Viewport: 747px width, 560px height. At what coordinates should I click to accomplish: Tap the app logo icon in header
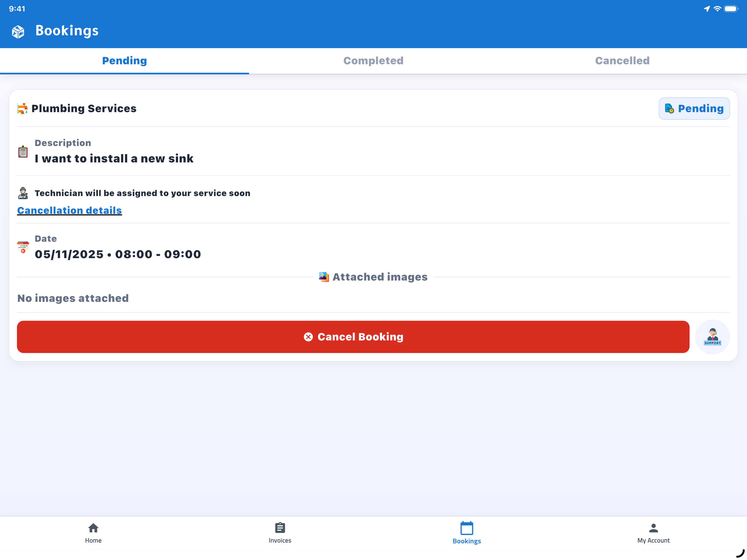coord(18,31)
